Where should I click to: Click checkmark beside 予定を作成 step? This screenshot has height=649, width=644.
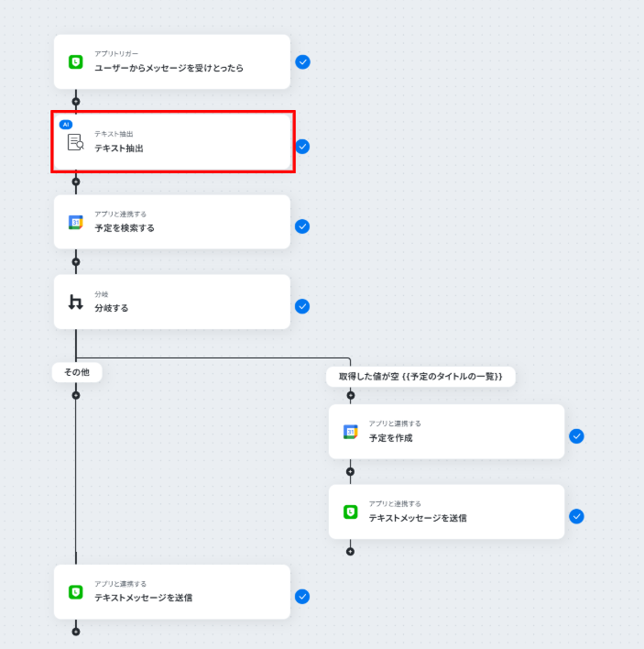point(576,436)
